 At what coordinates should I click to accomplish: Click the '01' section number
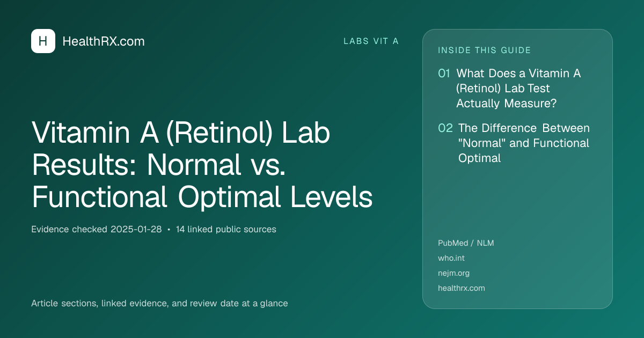[x=444, y=74]
